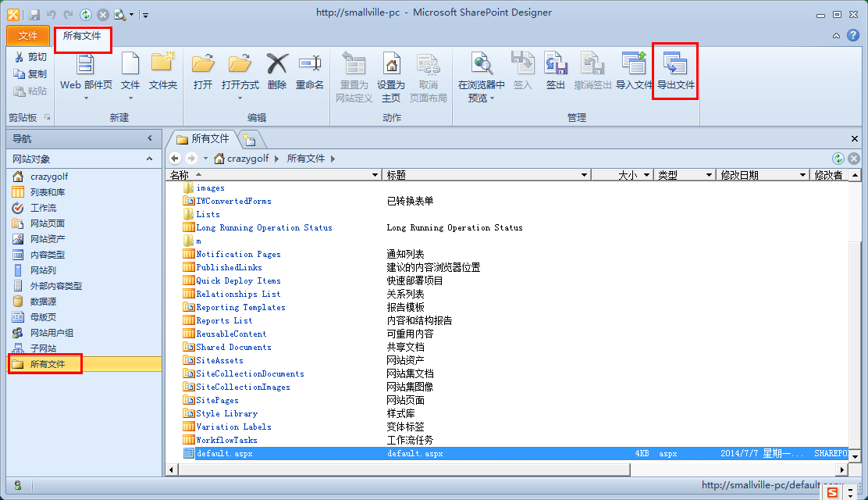
Task: Click the 删除 (Delete) icon
Action: (277, 64)
